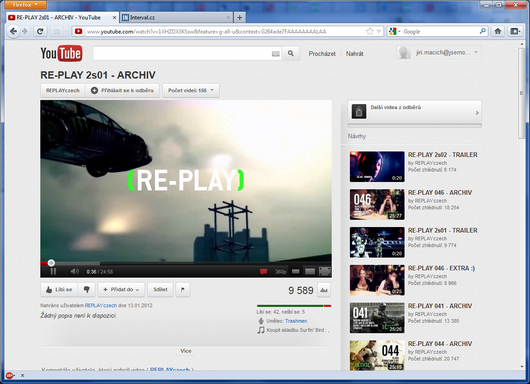Open the Trashmen artist link

[296, 321]
